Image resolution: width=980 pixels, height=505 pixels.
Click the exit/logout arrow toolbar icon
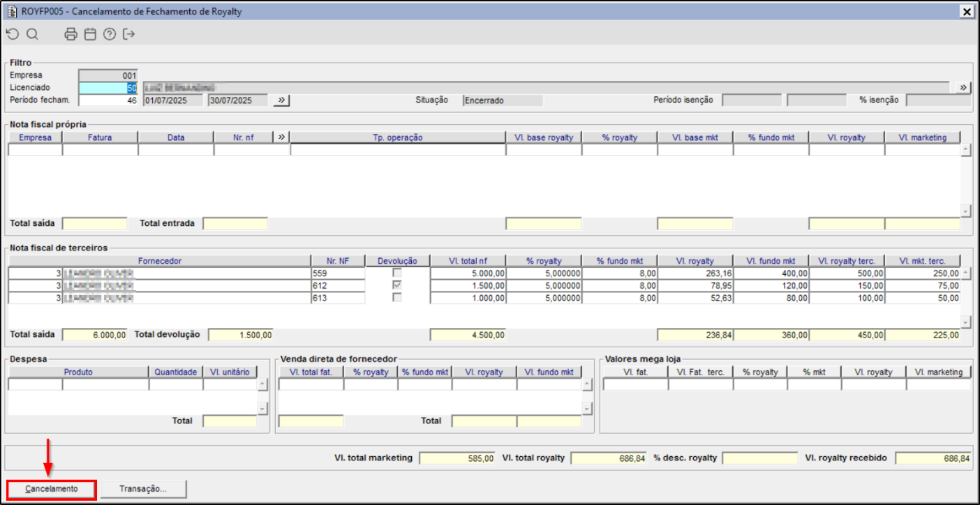pyautogui.click(x=128, y=34)
